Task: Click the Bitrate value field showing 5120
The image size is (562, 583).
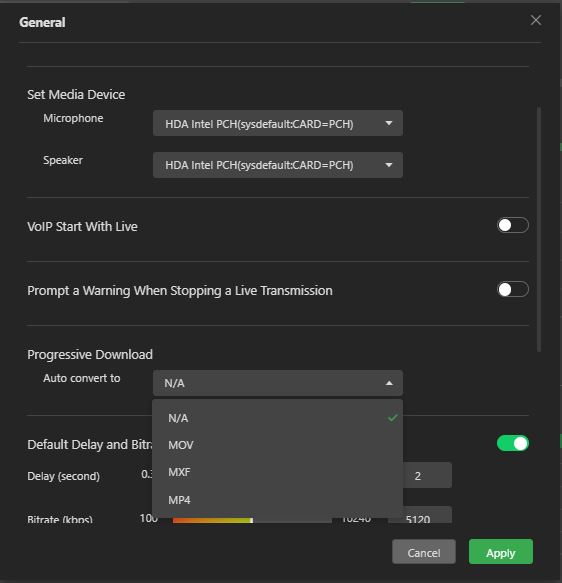Action: coord(420,515)
